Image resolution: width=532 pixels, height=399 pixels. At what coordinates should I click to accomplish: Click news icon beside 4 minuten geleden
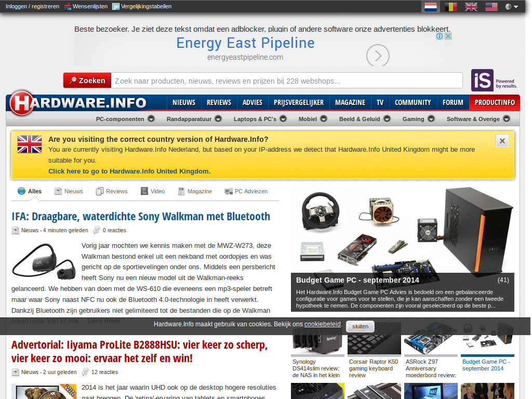coord(16,231)
